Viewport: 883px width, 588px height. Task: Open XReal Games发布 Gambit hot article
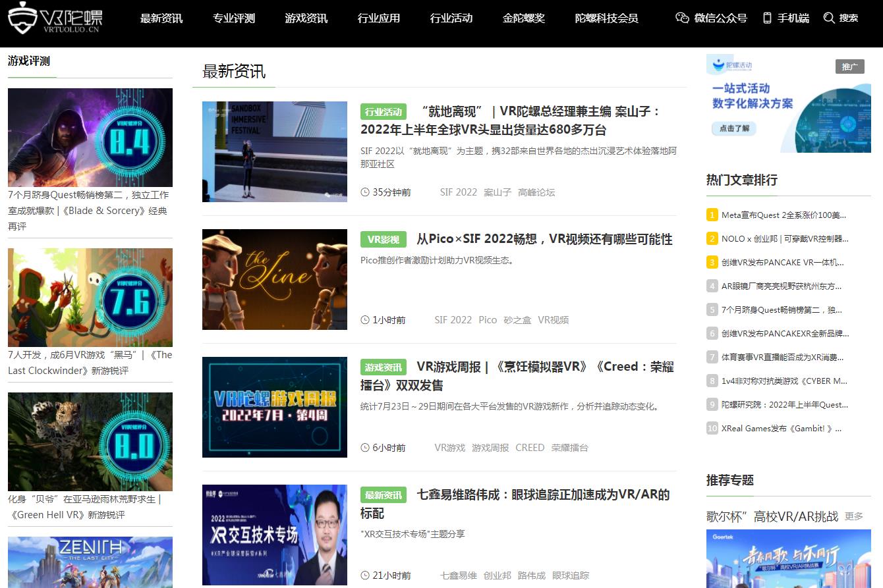point(782,428)
